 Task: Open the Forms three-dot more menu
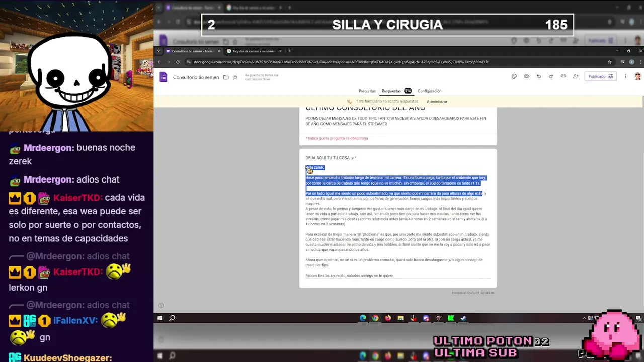pyautogui.click(x=625, y=76)
